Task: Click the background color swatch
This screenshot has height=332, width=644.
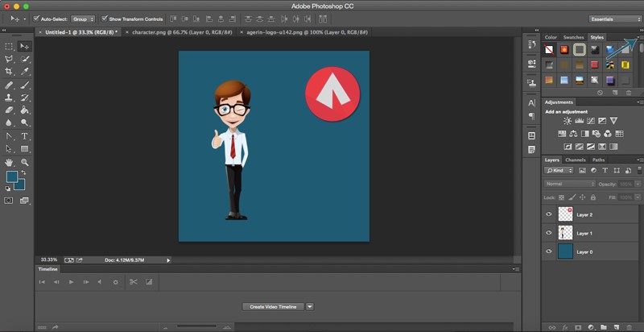Action: (21, 186)
